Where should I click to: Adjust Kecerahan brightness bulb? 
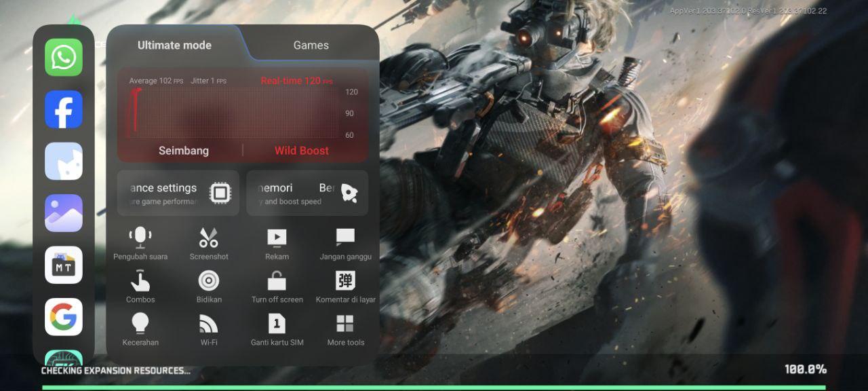(x=140, y=329)
